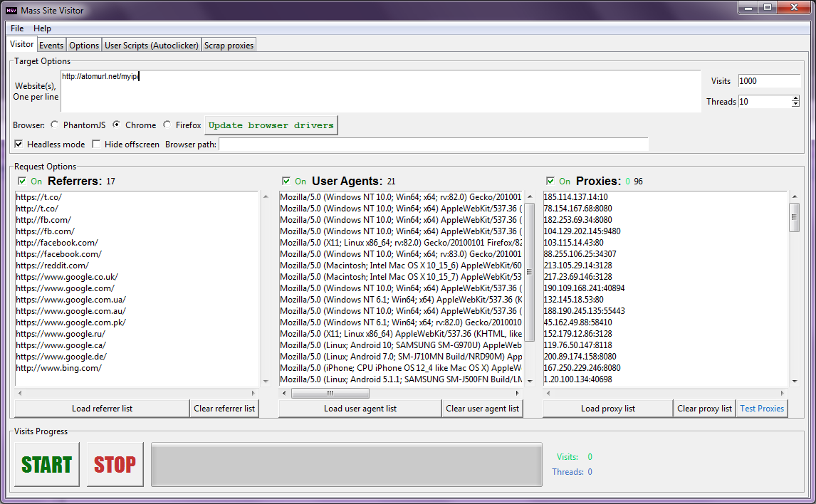Click the Test Proxies link
The image size is (816, 504).
[x=762, y=409]
